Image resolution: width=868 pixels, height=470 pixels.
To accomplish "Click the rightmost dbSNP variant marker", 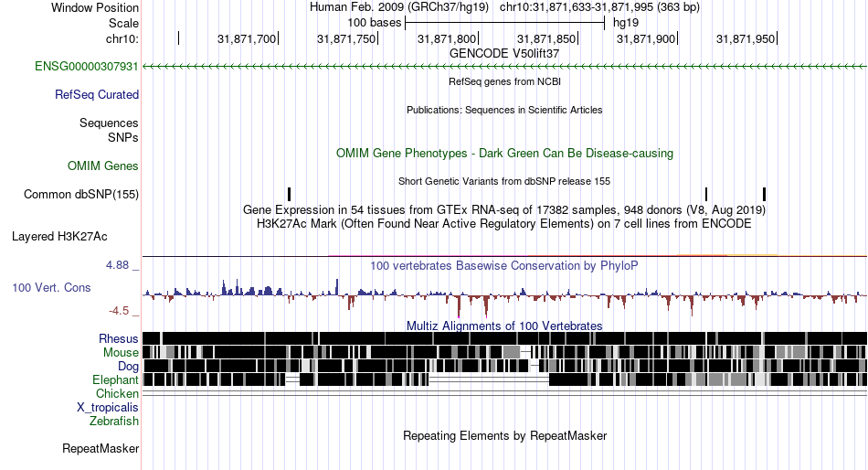I will 764,194.
